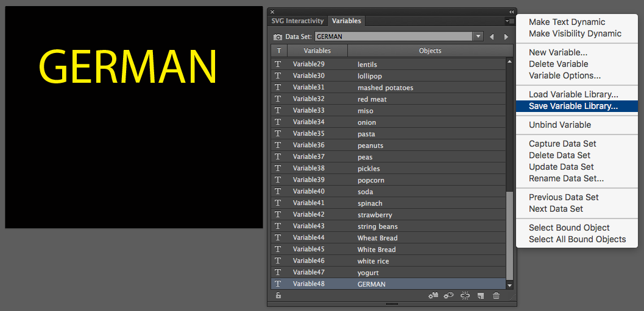
Task: Select Variable31 mashed potatoes row
Action: (x=388, y=88)
